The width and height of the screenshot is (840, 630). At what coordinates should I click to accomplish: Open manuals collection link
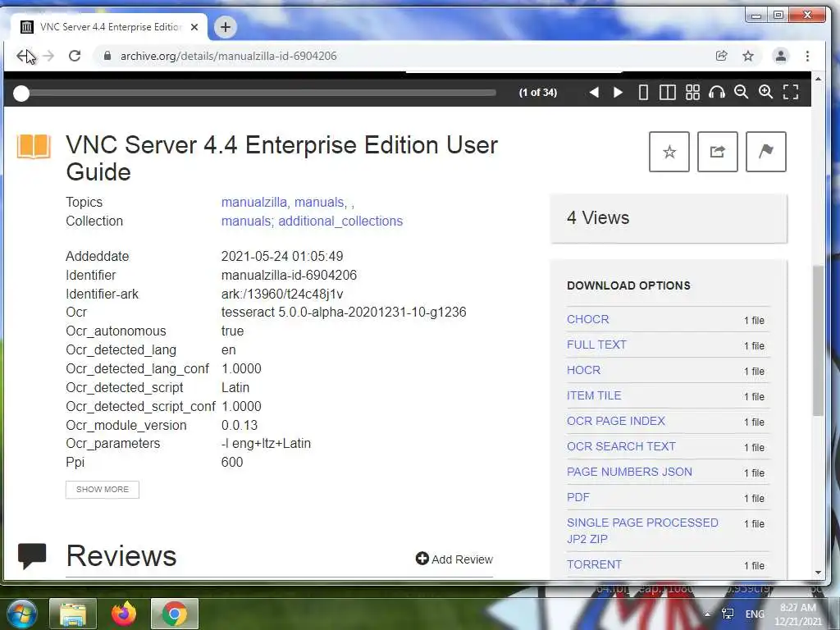(246, 221)
